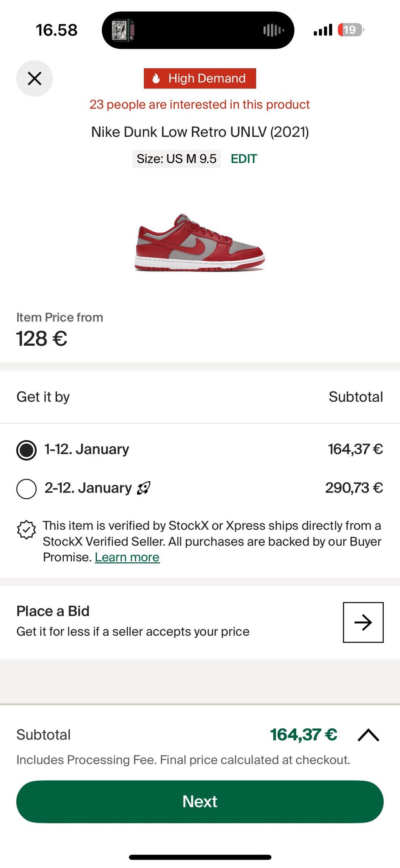Close the buy screen with X icon
Viewport: 400px width, 868px height.
point(35,78)
